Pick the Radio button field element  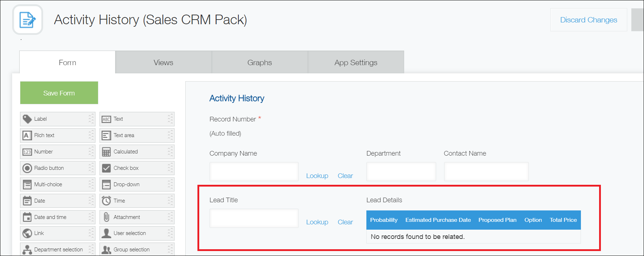click(x=57, y=168)
